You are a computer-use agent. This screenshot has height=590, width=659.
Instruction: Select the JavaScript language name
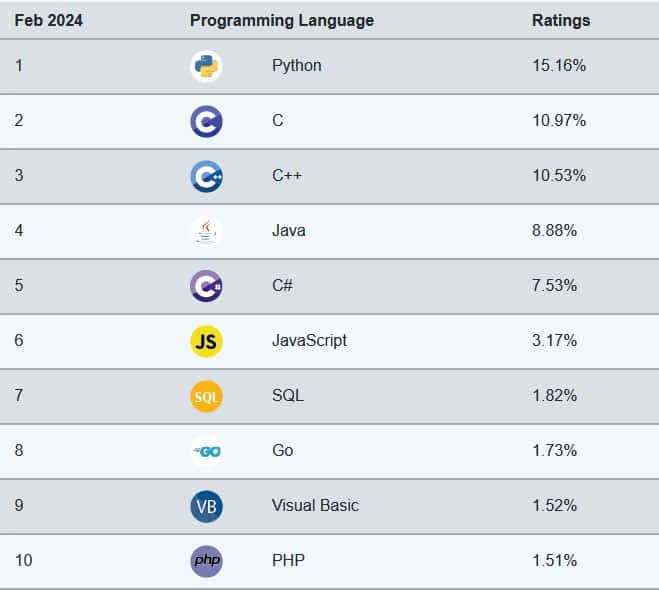pyautogui.click(x=309, y=341)
